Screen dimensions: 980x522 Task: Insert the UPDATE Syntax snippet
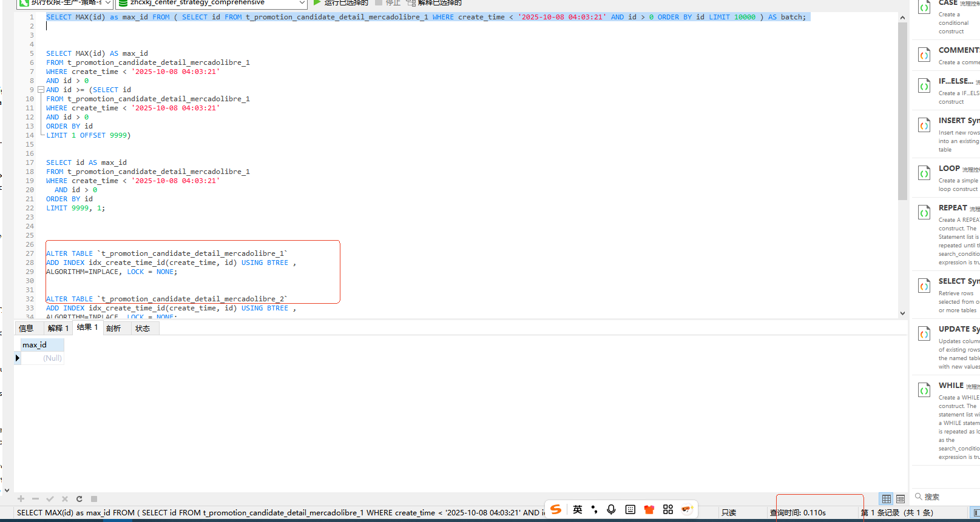click(947, 347)
